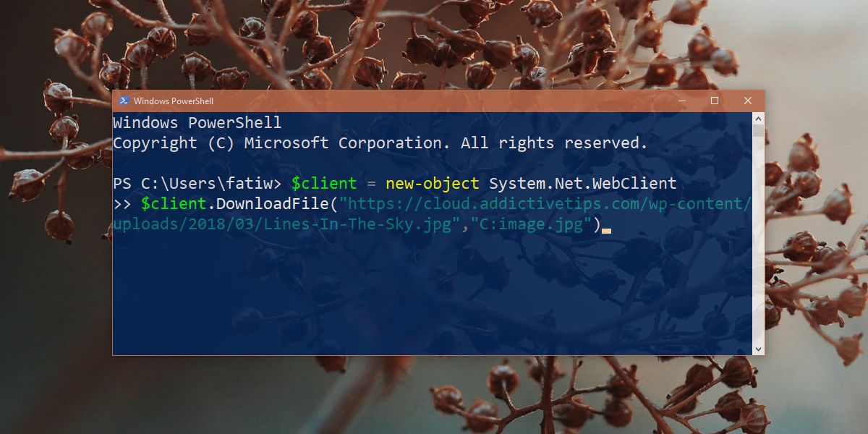Maximize the PowerShell window
Viewport: 868px width, 434px height.
[714, 101]
